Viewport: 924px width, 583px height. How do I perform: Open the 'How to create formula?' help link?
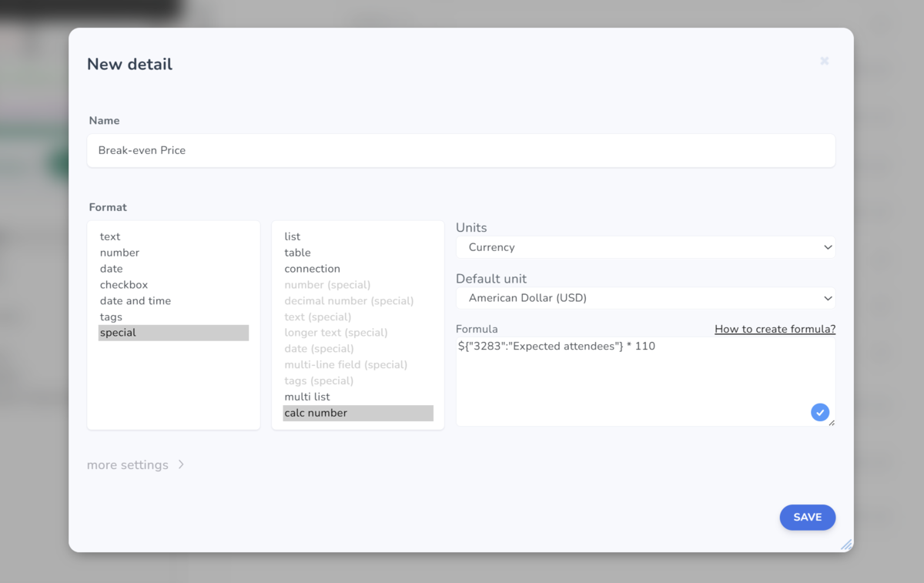[775, 329]
